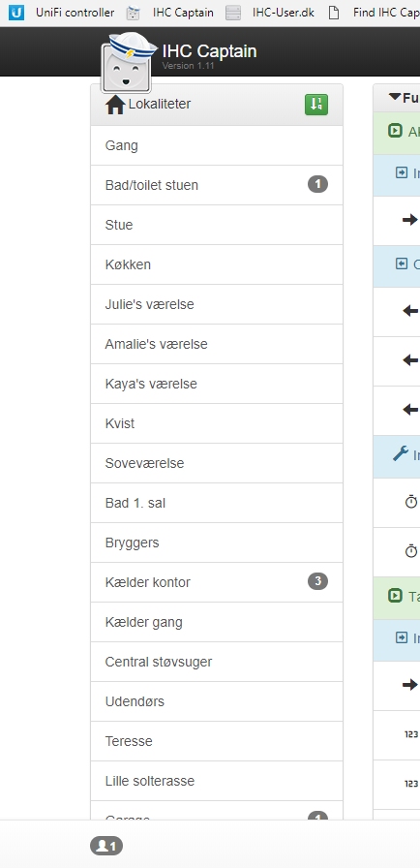Viewport: 420px width, 868px height.
Task: Select the Udendørs location
Action: click(217, 701)
